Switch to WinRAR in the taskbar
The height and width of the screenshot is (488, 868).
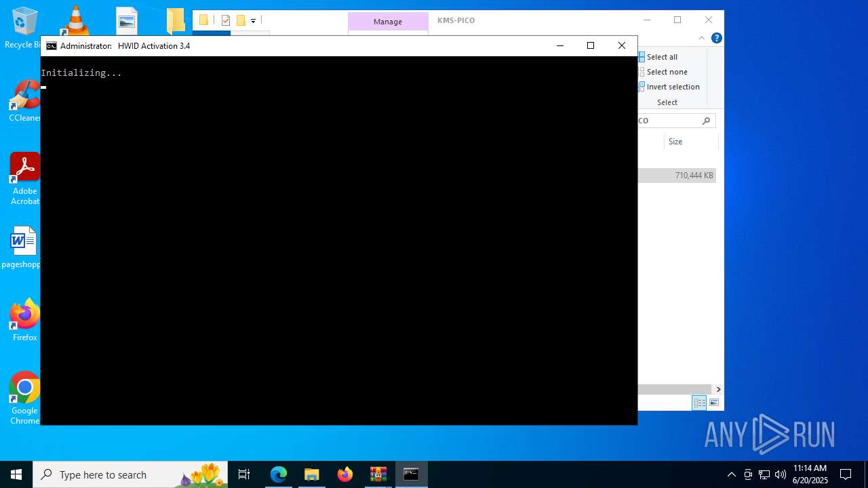coord(378,474)
